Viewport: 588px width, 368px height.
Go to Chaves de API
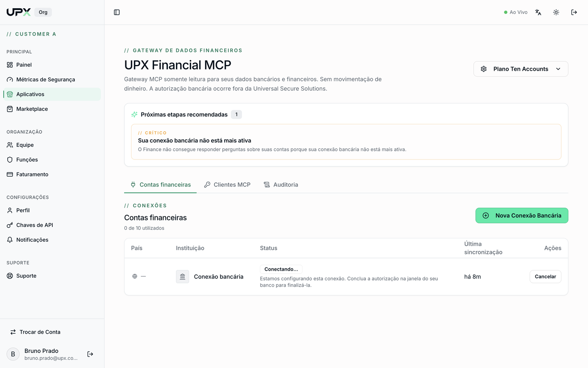52,225
